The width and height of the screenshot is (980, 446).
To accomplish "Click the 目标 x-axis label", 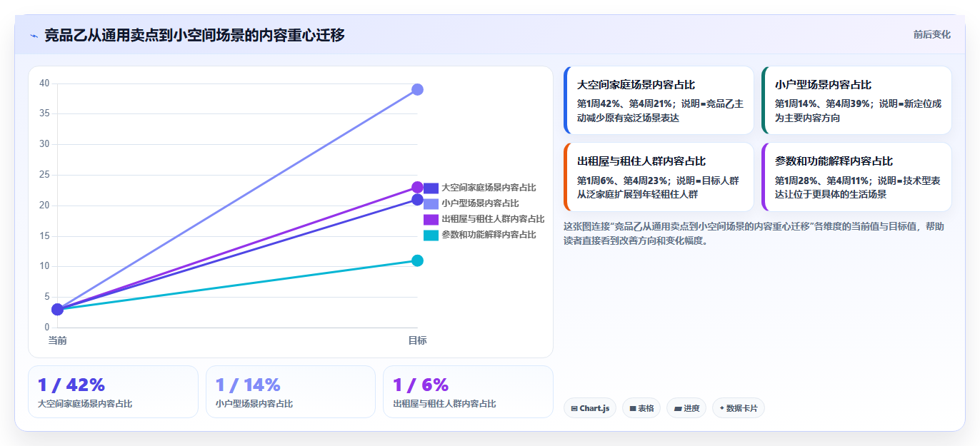I will (417, 340).
